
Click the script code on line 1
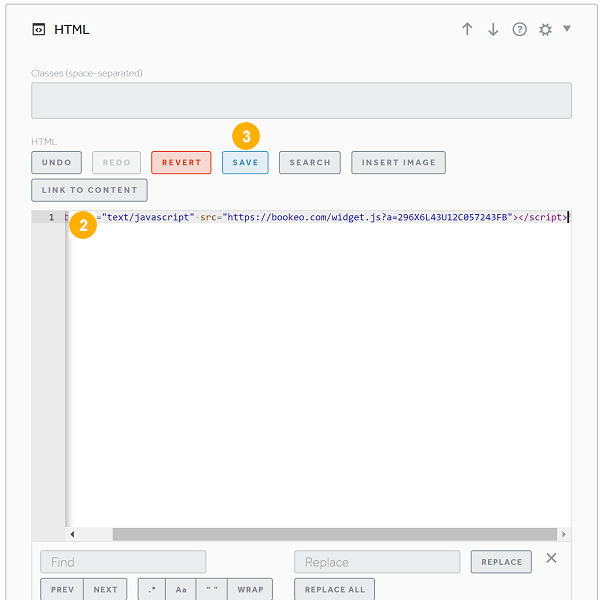point(318,217)
